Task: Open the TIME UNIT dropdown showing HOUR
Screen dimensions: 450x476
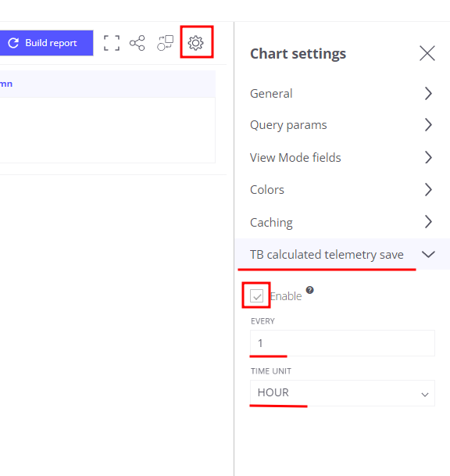Action: (342, 393)
